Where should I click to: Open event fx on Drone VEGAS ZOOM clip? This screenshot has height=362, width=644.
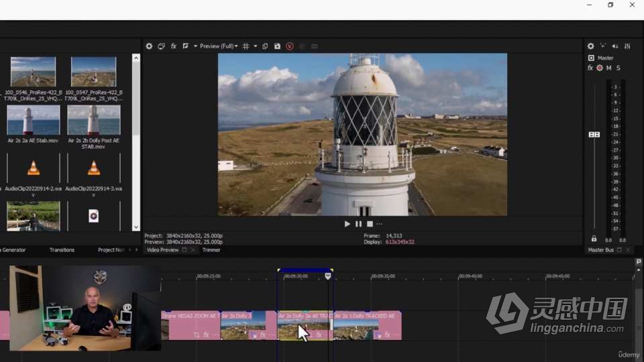(x=206, y=335)
